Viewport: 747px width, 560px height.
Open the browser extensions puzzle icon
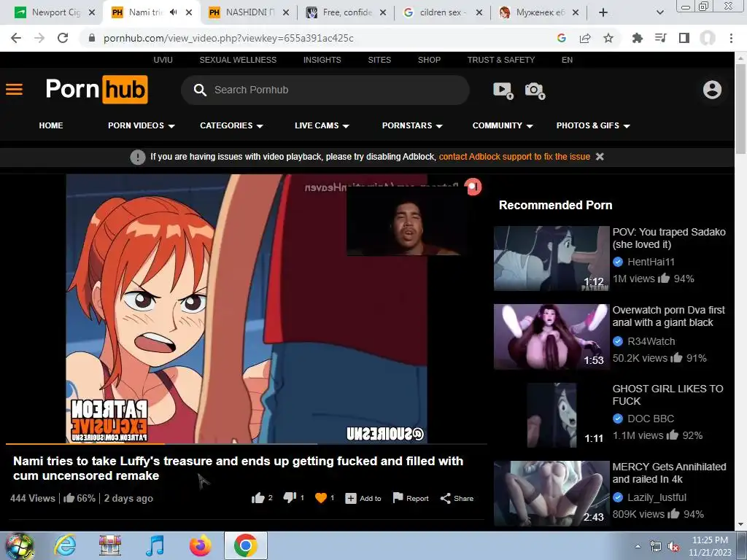[637, 38]
